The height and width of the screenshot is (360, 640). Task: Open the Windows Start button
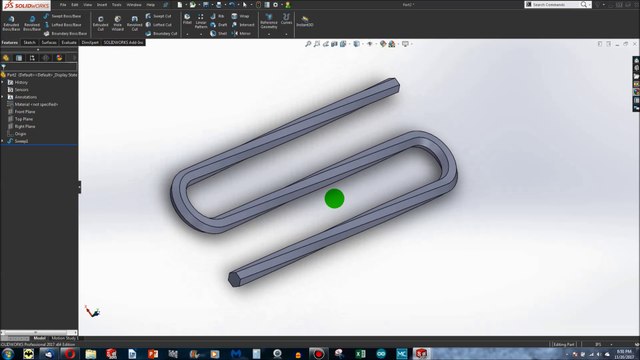tap(8, 353)
